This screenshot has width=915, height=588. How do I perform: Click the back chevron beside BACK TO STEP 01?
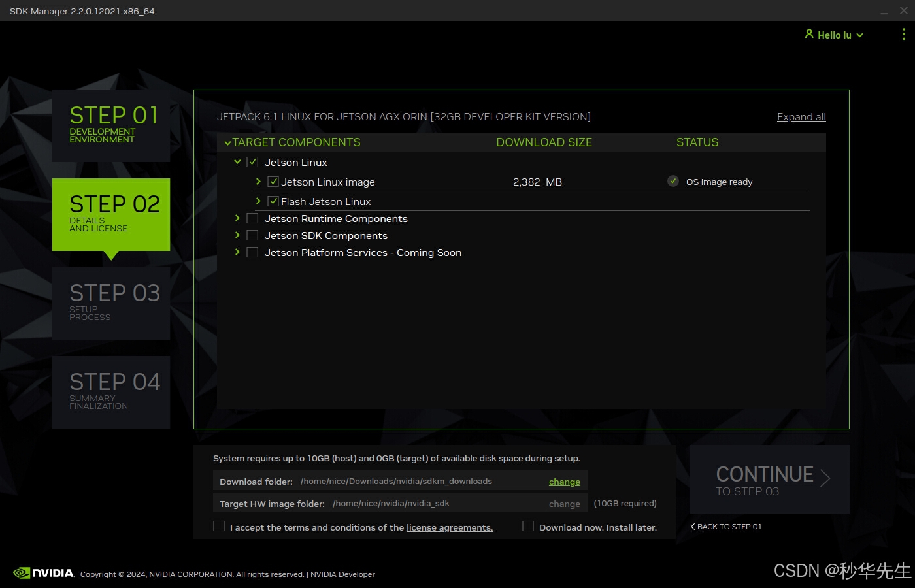tap(693, 527)
